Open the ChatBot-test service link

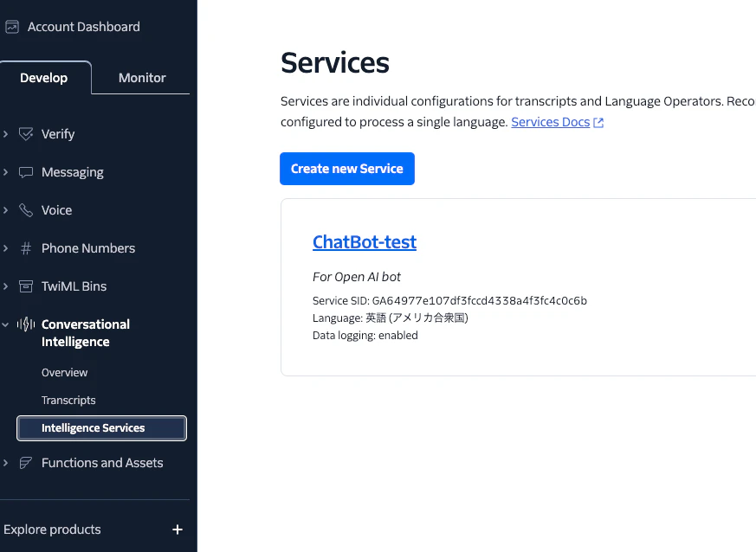click(x=365, y=241)
